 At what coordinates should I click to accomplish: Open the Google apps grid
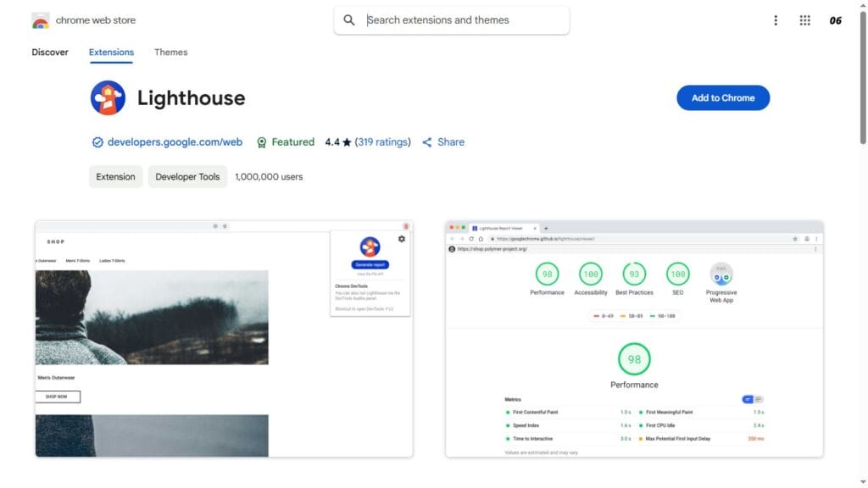(x=805, y=20)
